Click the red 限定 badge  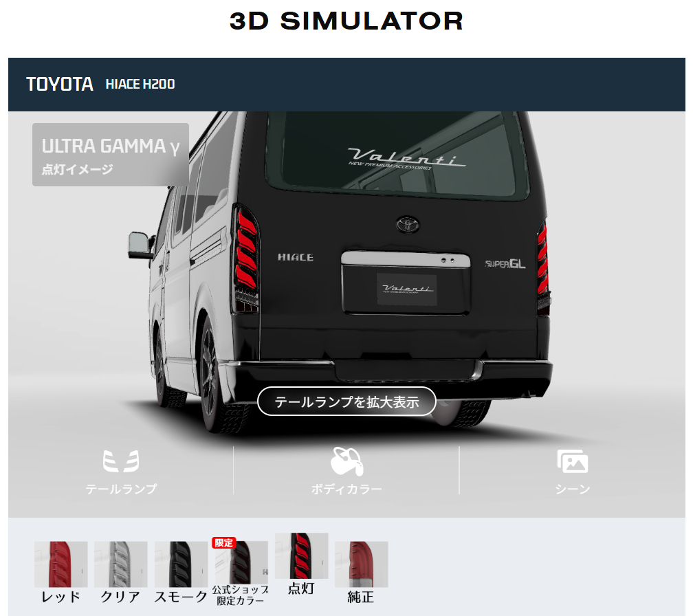tap(224, 542)
